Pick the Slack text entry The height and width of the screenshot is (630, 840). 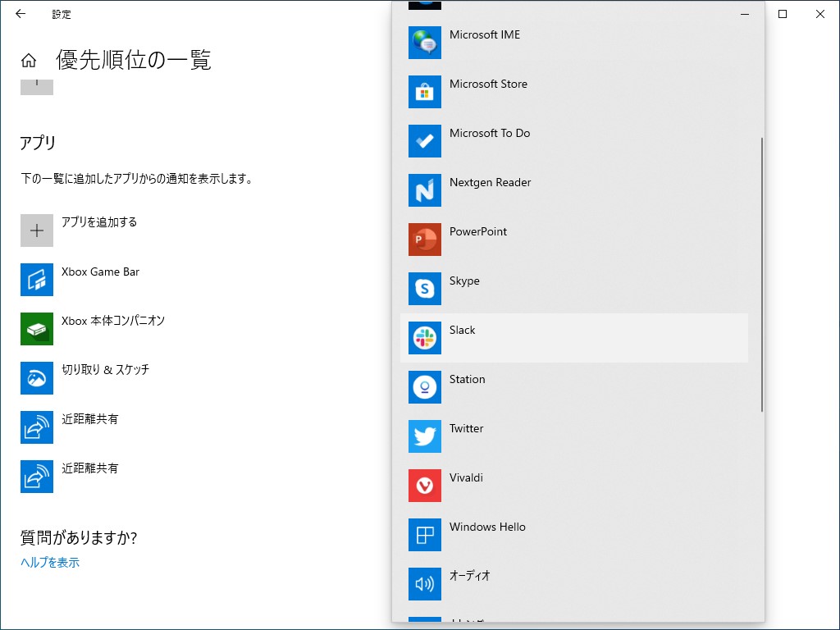463,330
